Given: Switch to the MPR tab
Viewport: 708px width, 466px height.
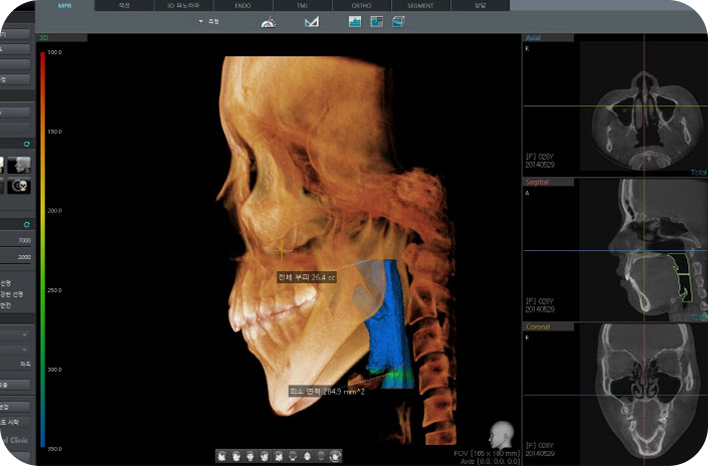Looking at the screenshot, I should pos(65,5).
